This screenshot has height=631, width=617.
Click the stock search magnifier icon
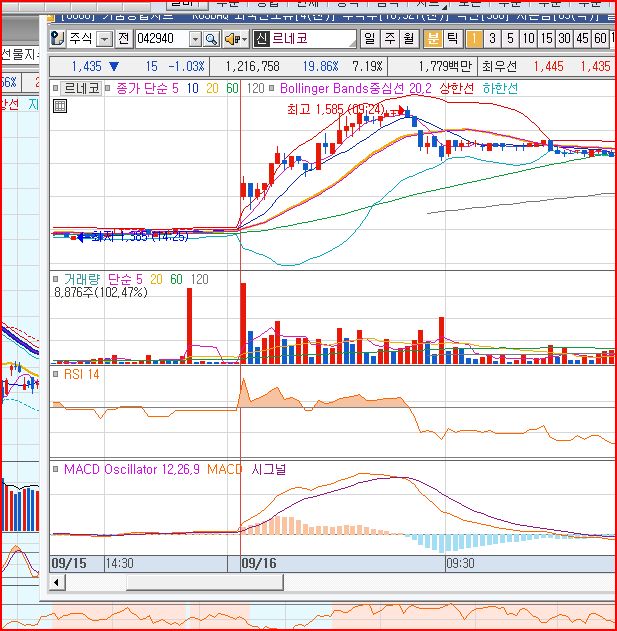pyautogui.click(x=212, y=39)
